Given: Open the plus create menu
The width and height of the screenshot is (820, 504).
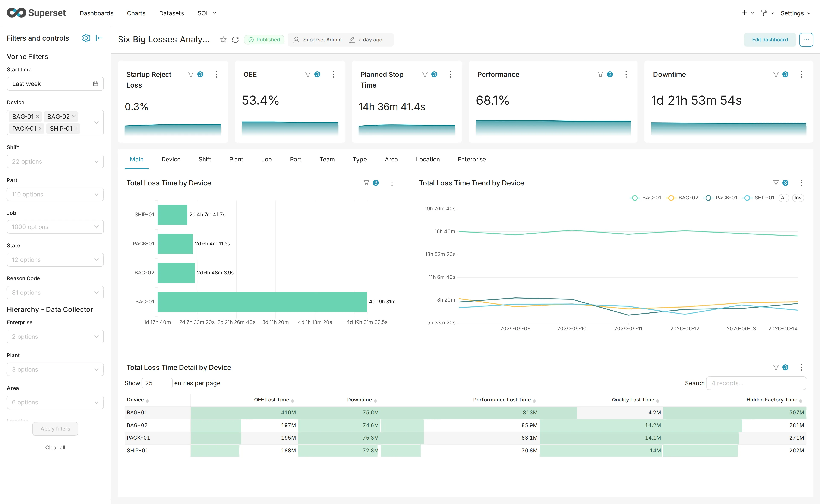Looking at the screenshot, I should tap(747, 13).
